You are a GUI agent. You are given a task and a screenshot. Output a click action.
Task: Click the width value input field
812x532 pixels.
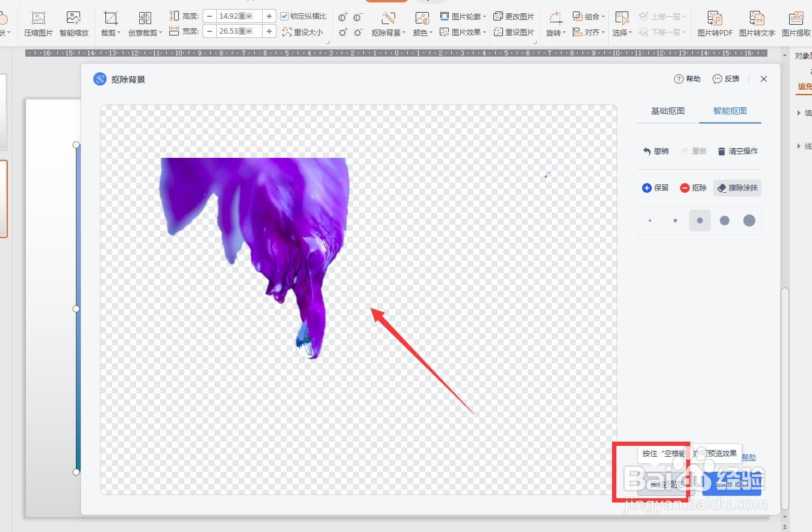click(x=239, y=31)
